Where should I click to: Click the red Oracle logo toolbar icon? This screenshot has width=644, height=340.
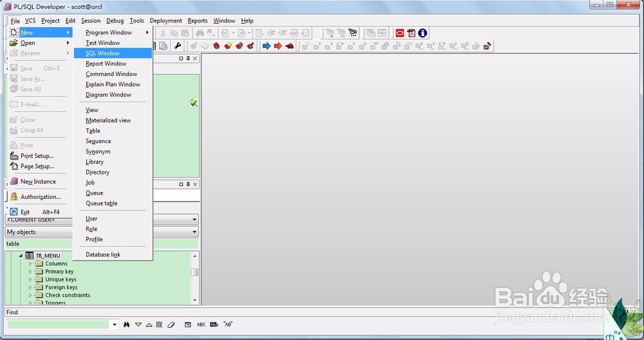400,33
